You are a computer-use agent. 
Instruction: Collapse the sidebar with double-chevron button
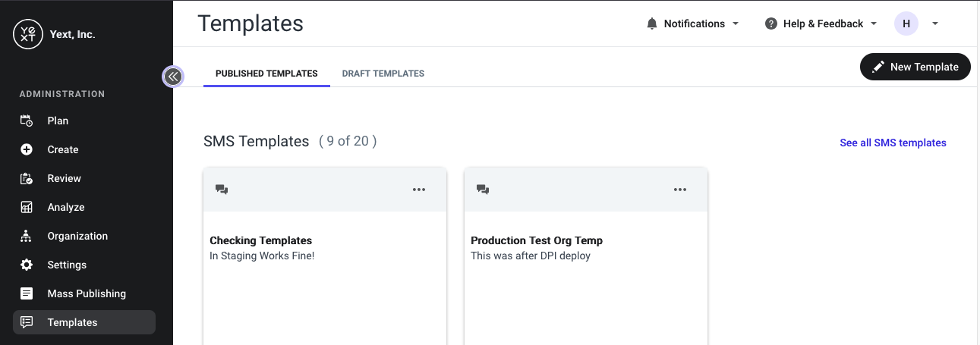click(173, 76)
